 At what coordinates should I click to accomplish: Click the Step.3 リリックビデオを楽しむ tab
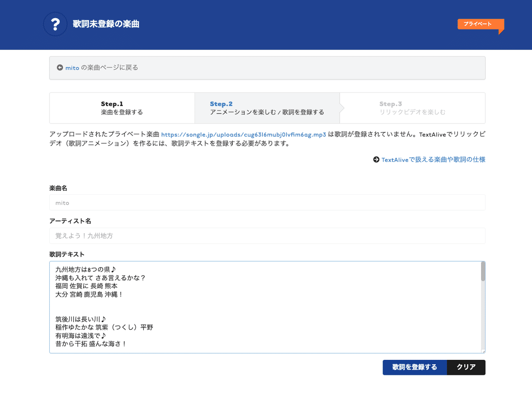point(412,107)
